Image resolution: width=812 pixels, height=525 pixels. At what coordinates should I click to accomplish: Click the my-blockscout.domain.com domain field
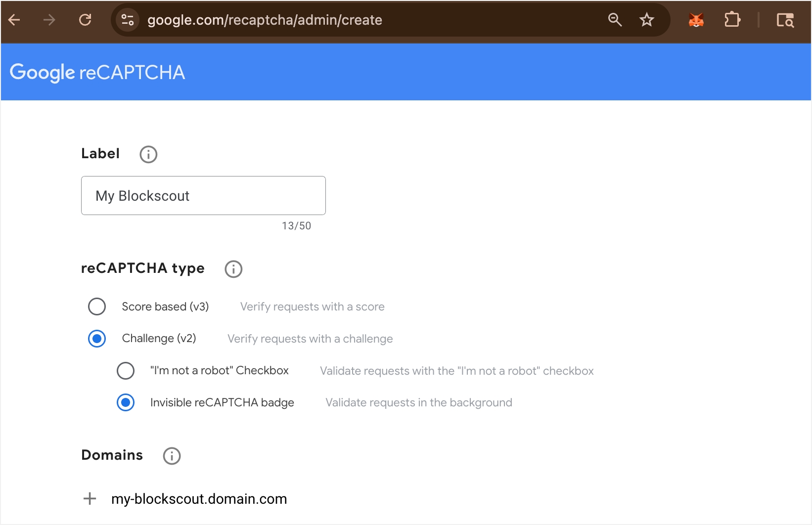pyautogui.click(x=199, y=499)
